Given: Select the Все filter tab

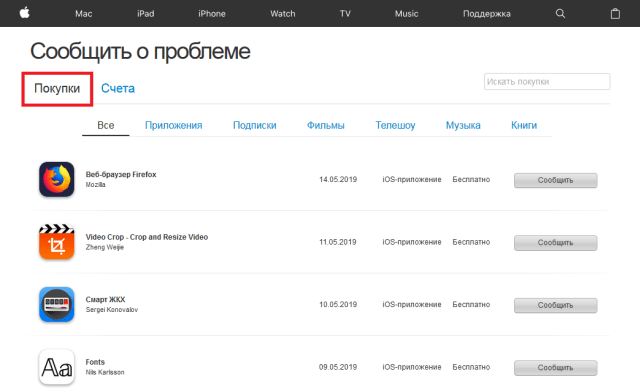Looking at the screenshot, I should [x=106, y=125].
